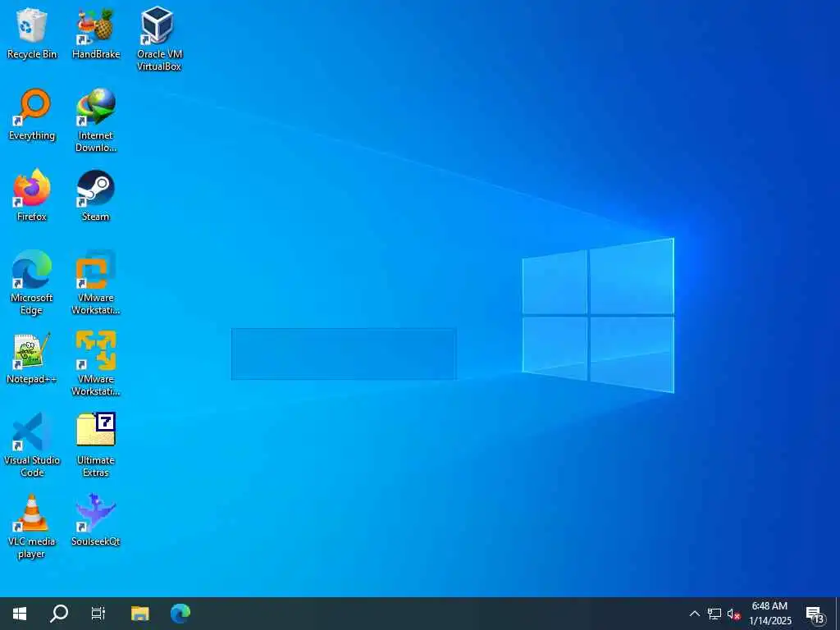Show hidden tray icons chevron
The image size is (840, 630).
[694, 614]
